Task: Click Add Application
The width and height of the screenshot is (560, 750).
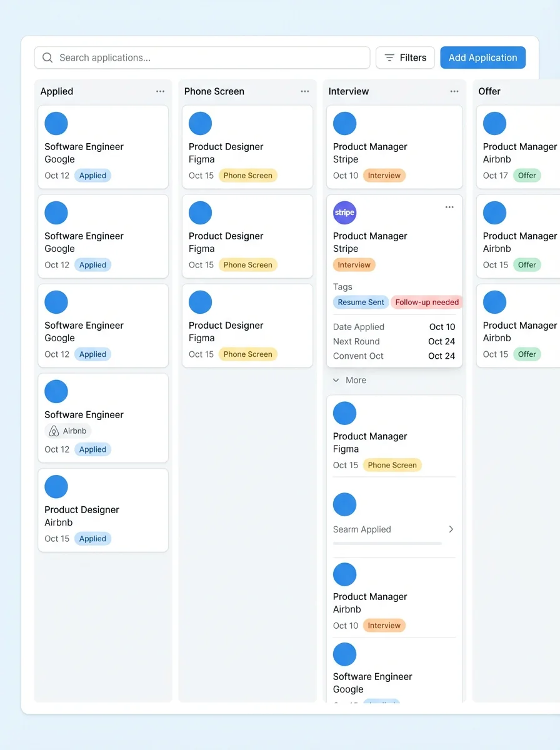Action: coord(483,57)
